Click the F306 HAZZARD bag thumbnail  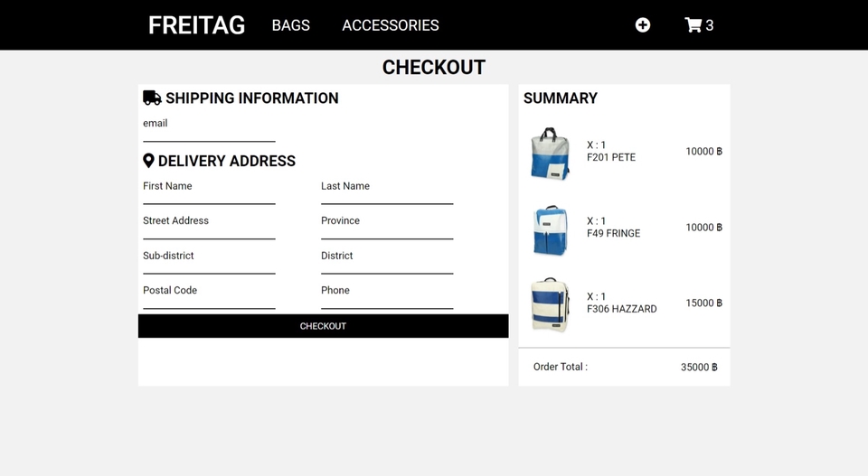coord(550,304)
